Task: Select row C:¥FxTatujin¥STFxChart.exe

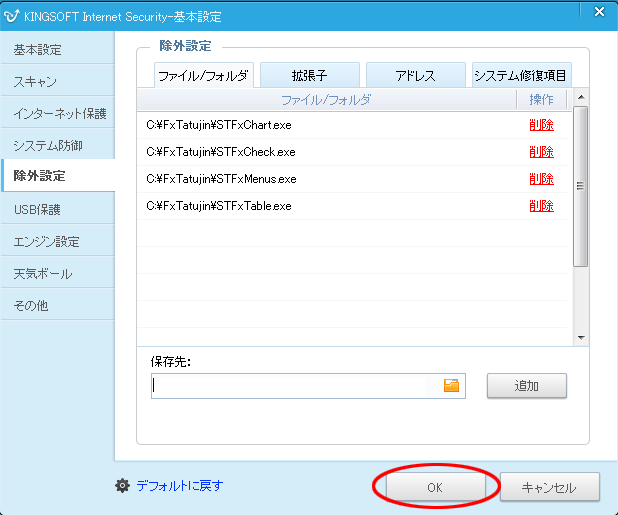Action: (x=352, y=125)
